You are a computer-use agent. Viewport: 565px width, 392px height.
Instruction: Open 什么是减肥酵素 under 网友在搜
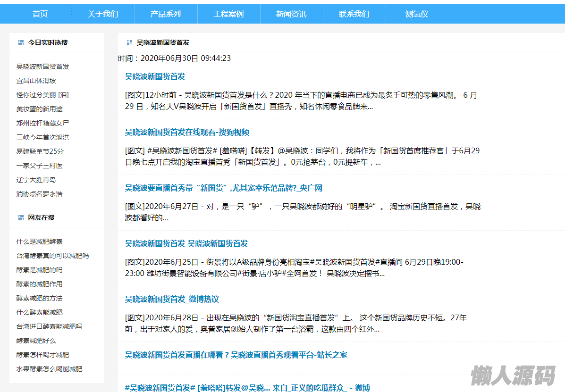[x=39, y=242]
